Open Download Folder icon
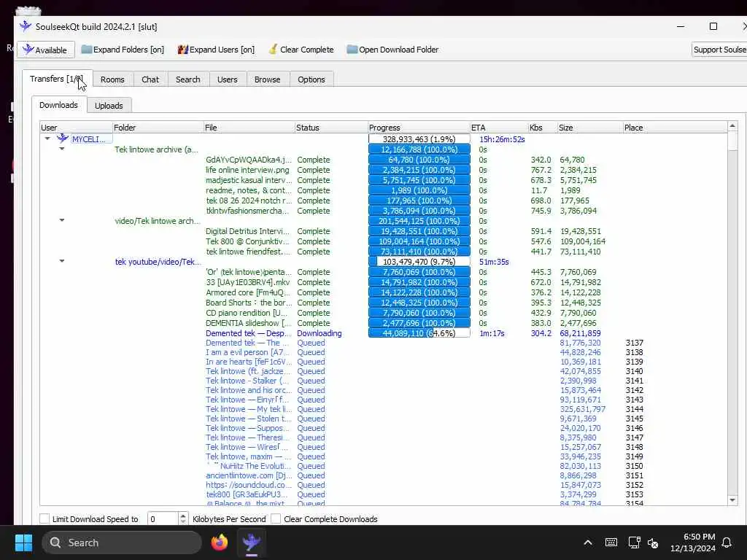 [352, 49]
